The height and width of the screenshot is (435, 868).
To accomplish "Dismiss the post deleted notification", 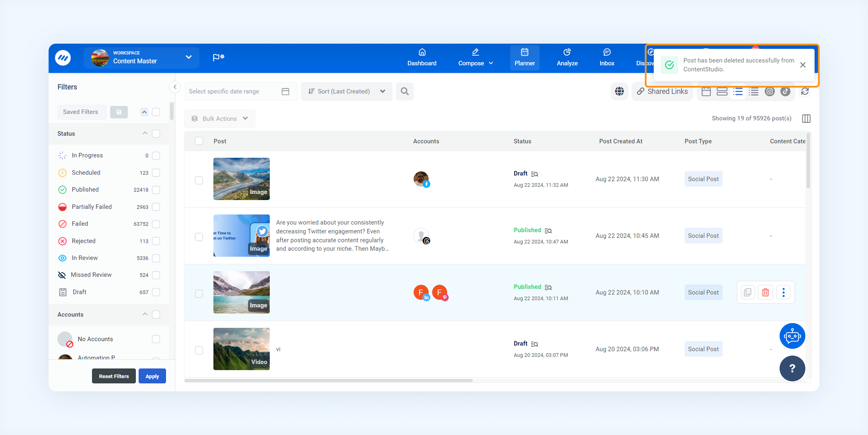I will [803, 65].
